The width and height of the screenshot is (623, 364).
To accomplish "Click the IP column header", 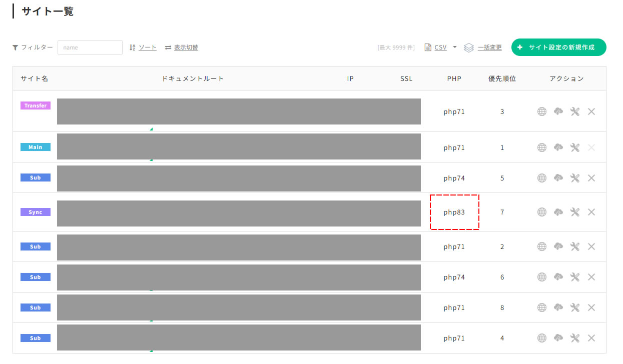I will click(x=350, y=78).
